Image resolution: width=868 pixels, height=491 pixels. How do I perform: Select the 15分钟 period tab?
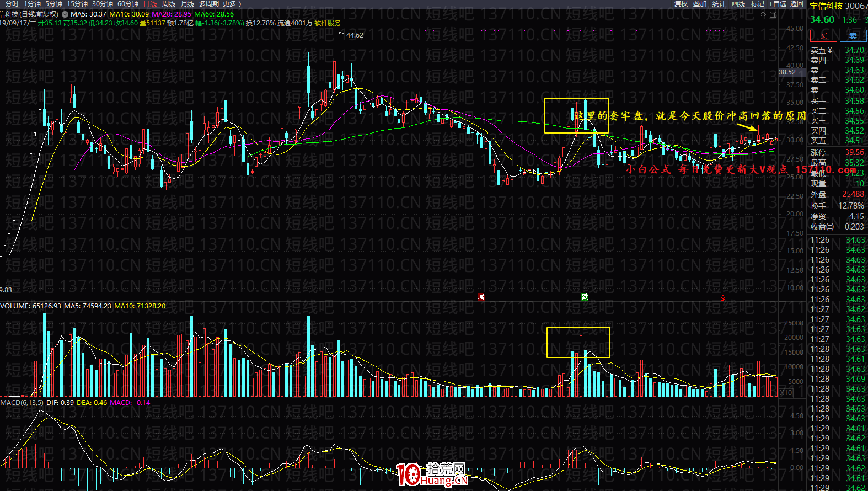tap(78, 4)
